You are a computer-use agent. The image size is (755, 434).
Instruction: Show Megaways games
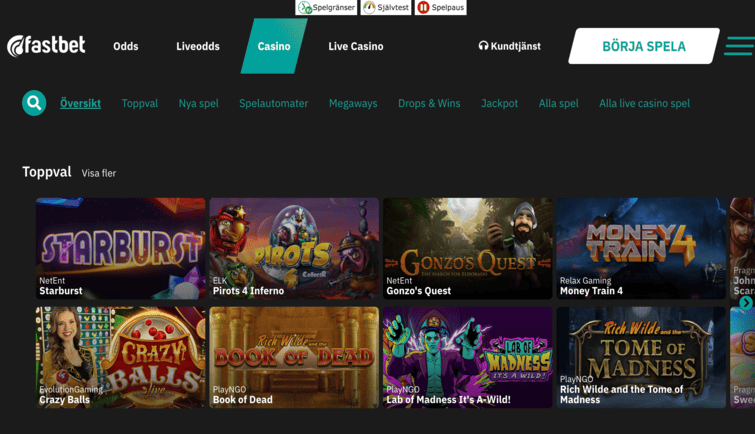pyautogui.click(x=353, y=103)
